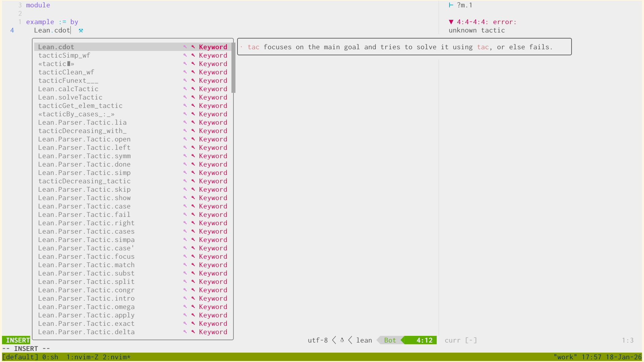The height and width of the screenshot is (362, 644).
Task: Switch to tmux window 1:nvim-Z
Action: click(x=82, y=357)
